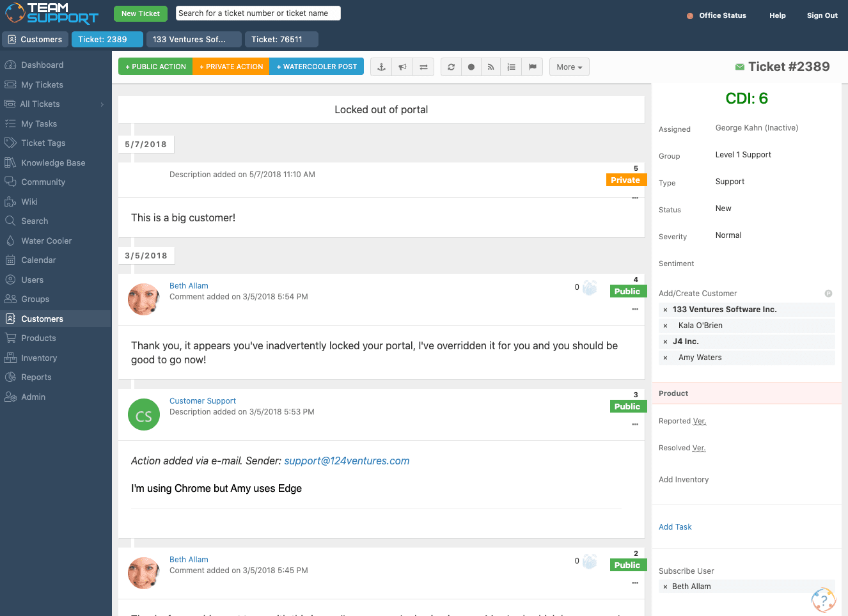Switch to the Customers tab
Image resolution: width=848 pixels, height=616 pixels.
[x=35, y=40]
